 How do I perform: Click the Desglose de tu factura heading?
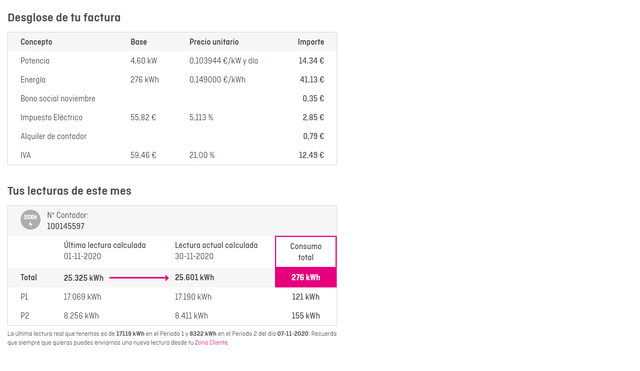[x=64, y=18]
